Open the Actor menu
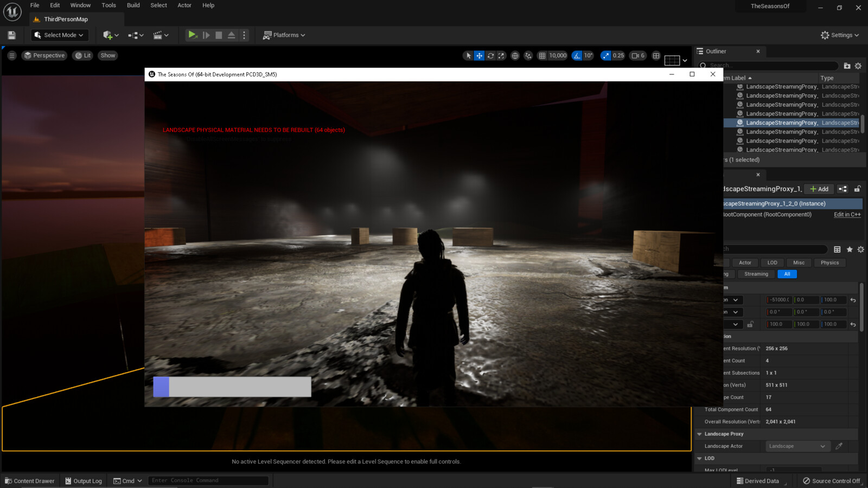The height and width of the screenshot is (488, 868). [x=184, y=5]
